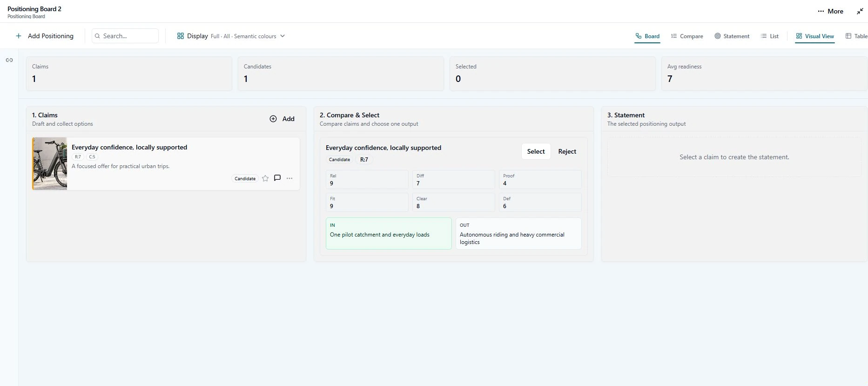The height and width of the screenshot is (386, 868).
Task: Select the Everyday confidence claim
Action: coord(536,151)
